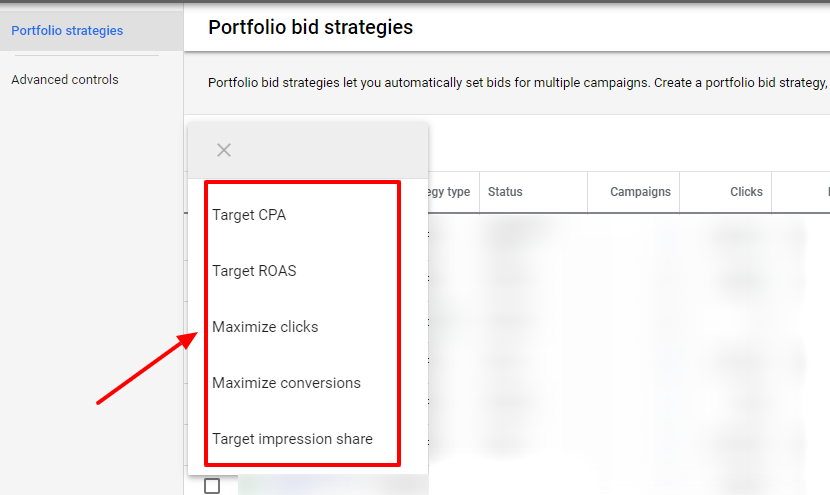This screenshot has height=495, width=830.
Task: Sort the table by Clicks column
Action: (746, 192)
